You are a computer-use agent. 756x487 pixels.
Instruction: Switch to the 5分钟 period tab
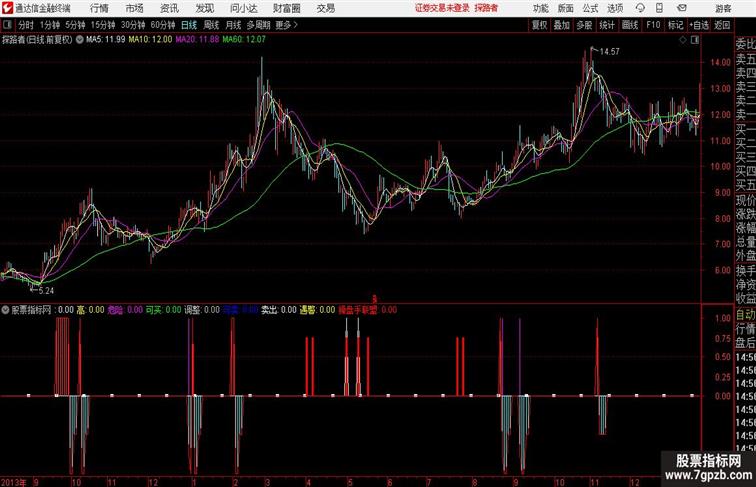point(75,25)
